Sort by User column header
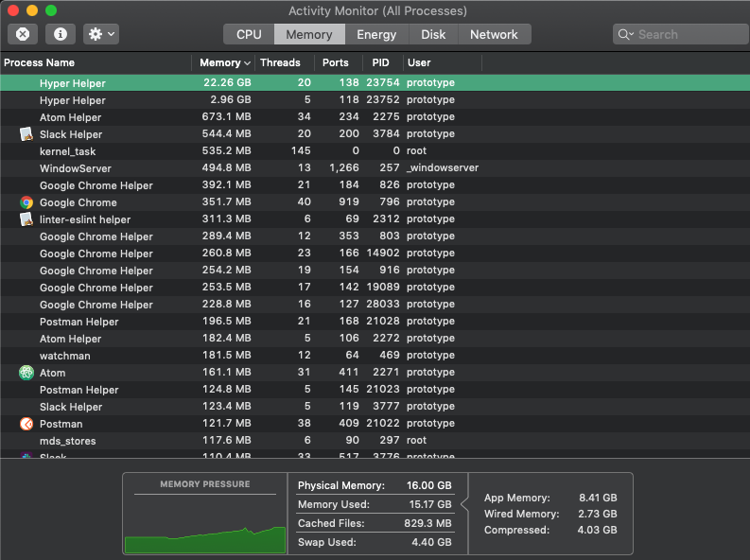The image size is (750, 560). tap(443, 62)
